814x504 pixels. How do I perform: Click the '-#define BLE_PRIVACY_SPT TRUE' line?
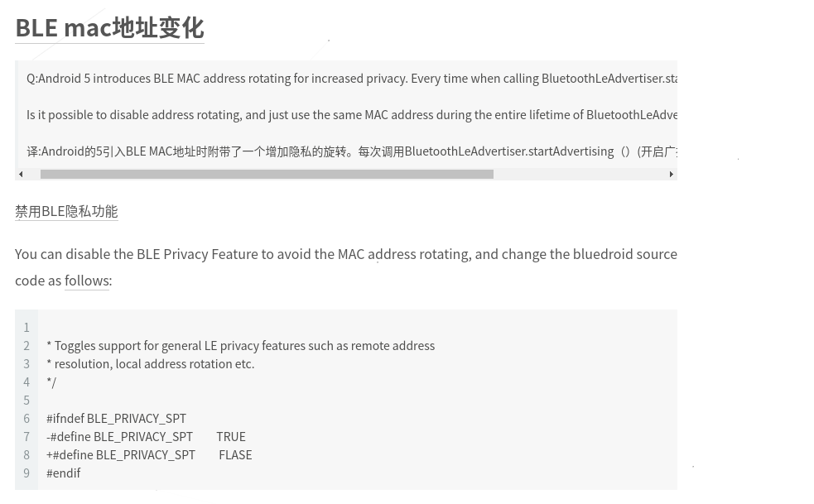coord(146,436)
